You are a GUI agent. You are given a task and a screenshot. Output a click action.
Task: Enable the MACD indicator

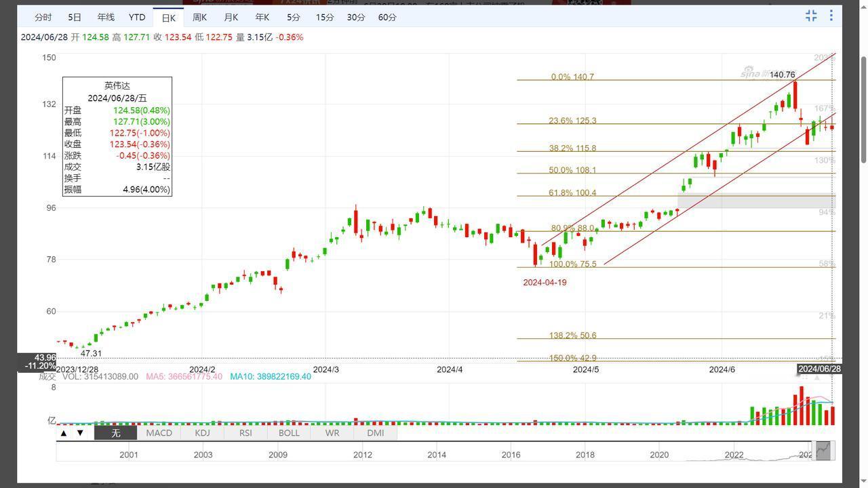159,433
